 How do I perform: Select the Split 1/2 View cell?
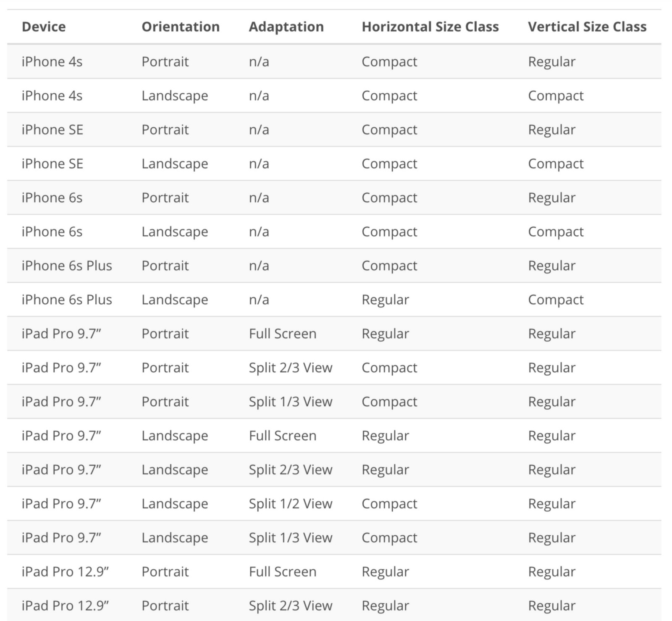point(290,503)
